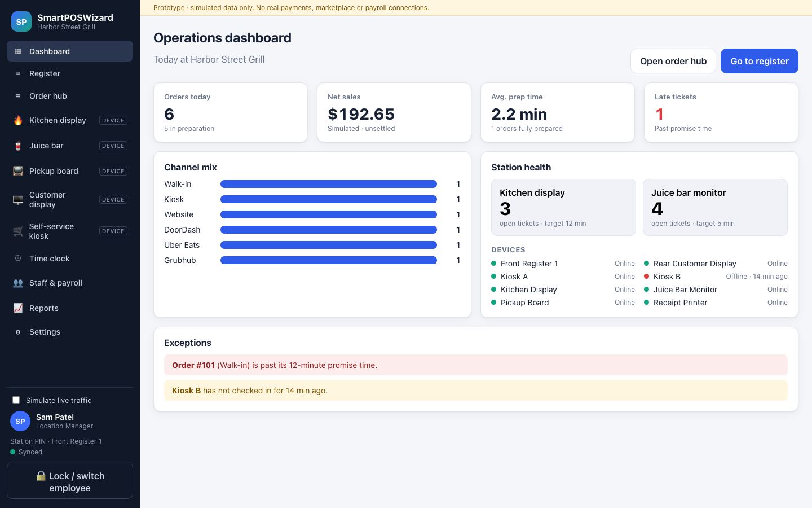The width and height of the screenshot is (812, 508).
Task: Click the Synced status indicator
Action: 26,452
